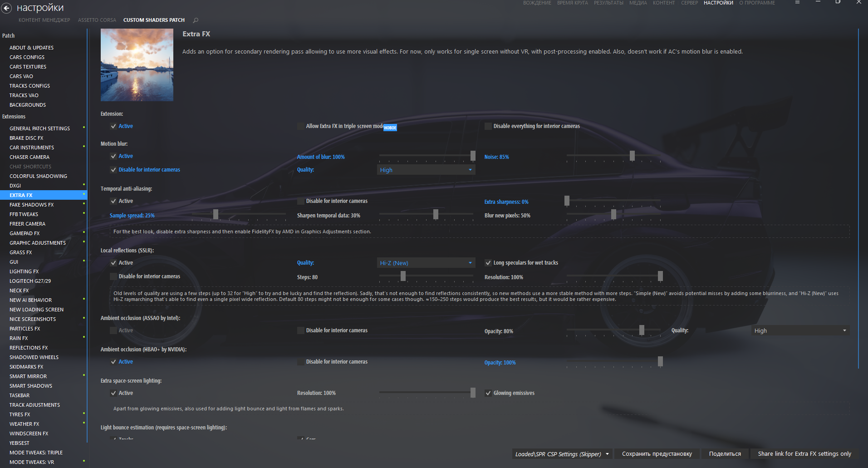The image size is (868, 468).
Task: Switch to Assetto Corsa settings tab
Action: pyautogui.click(x=97, y=20)
